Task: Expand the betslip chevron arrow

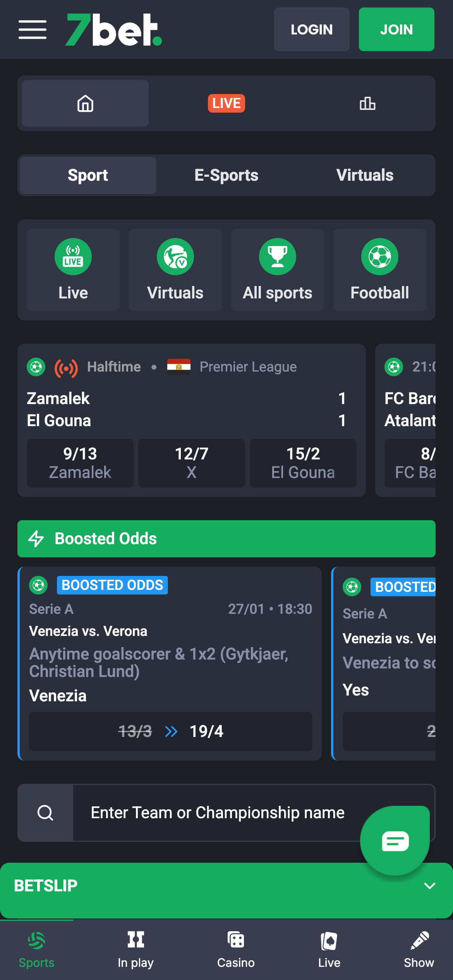Action: (430, 886)
